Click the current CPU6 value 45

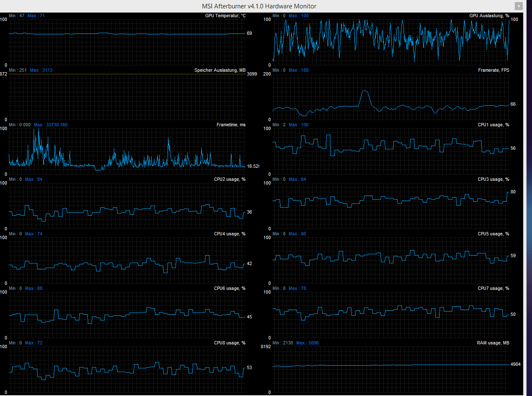pos(249,317)
